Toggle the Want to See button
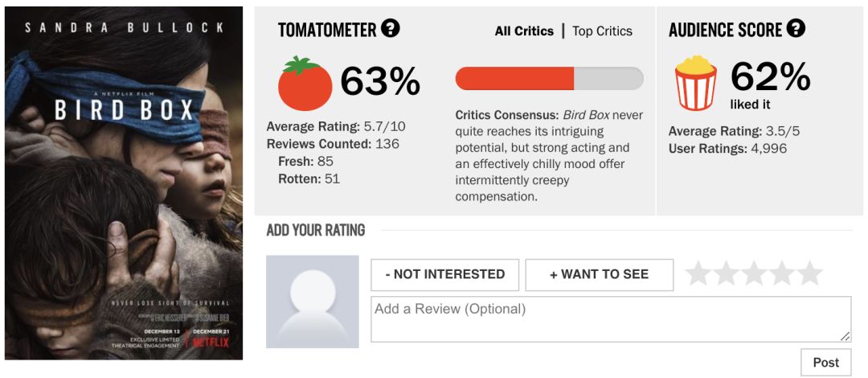Screen dimensions: 868x378 point(599,274)
